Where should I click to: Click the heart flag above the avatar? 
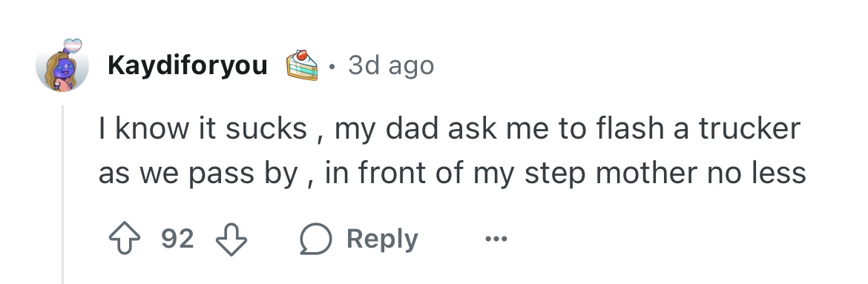pos(73,45)
